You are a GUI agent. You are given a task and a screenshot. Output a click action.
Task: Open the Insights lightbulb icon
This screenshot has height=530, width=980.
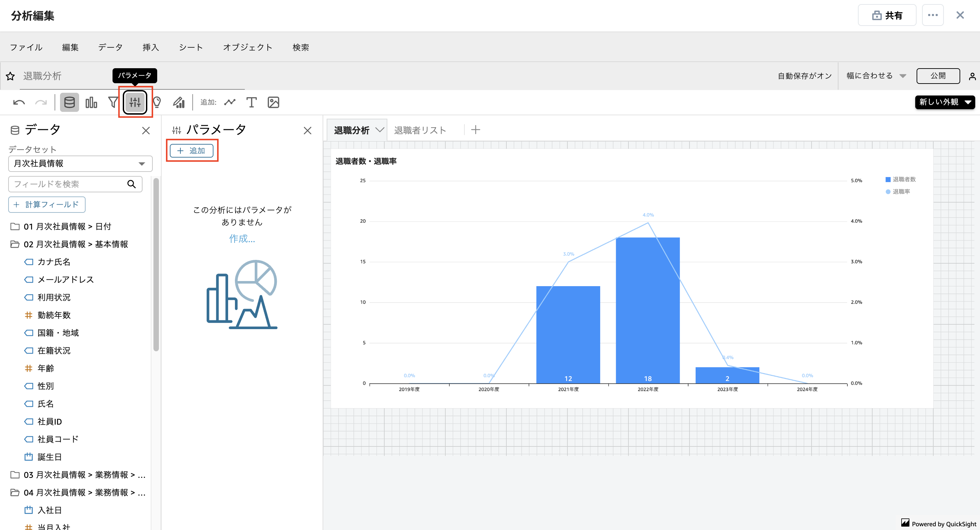157,102
